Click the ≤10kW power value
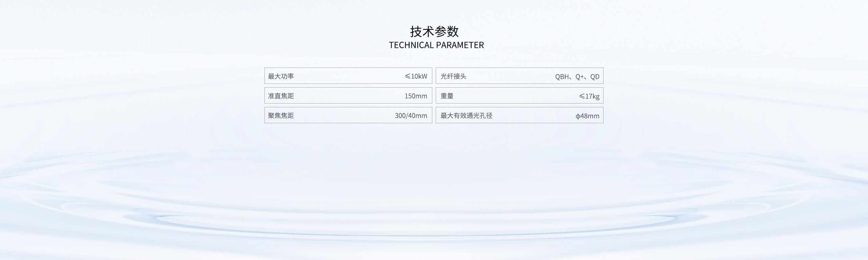Image resolution: width=868 pixels, height=260 pixels. coord(416,76)
